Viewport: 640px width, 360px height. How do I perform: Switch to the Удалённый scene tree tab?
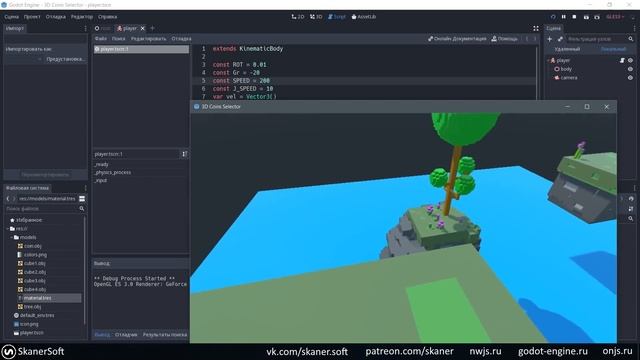click(x=567, y=49)
